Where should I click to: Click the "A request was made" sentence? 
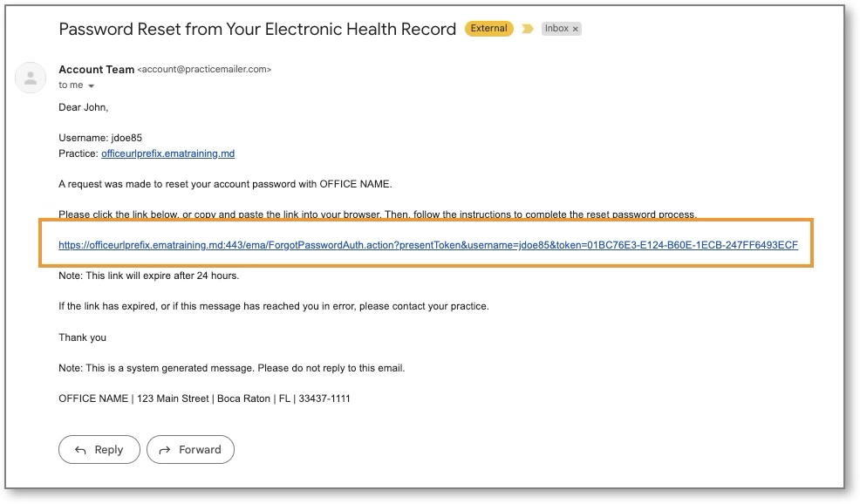pyautogui.click(x=225, y=184)
